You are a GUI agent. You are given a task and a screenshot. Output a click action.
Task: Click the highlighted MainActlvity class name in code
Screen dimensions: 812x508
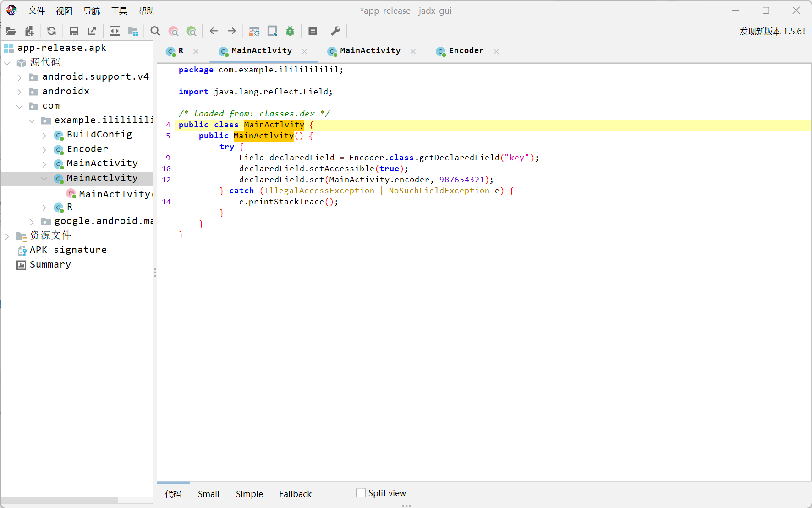[274, 125]
